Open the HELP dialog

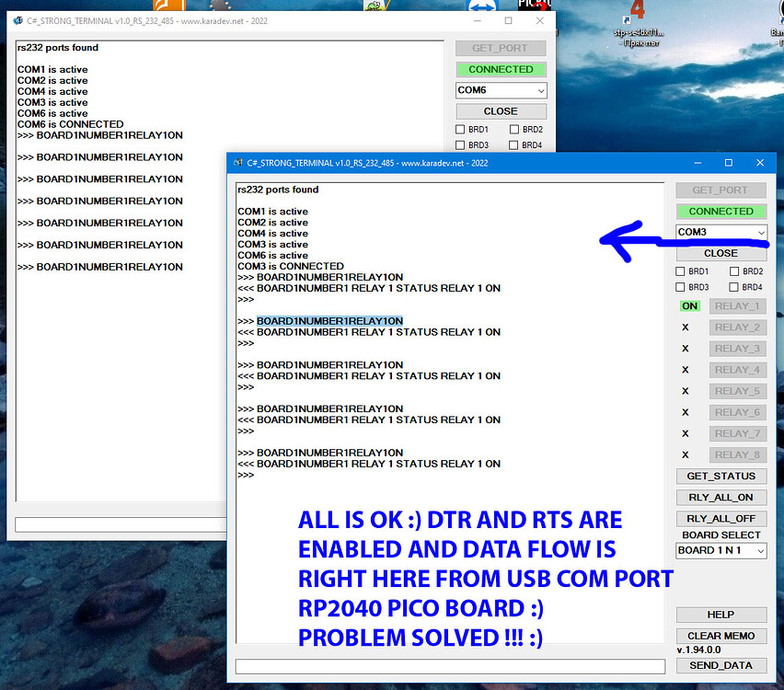click(x=721, y=615)
